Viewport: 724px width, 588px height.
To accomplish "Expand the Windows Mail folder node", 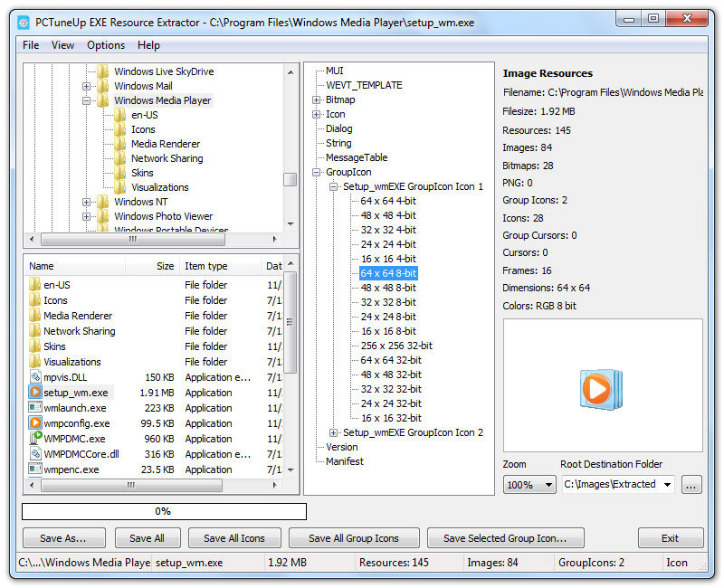I will point(86,86).
